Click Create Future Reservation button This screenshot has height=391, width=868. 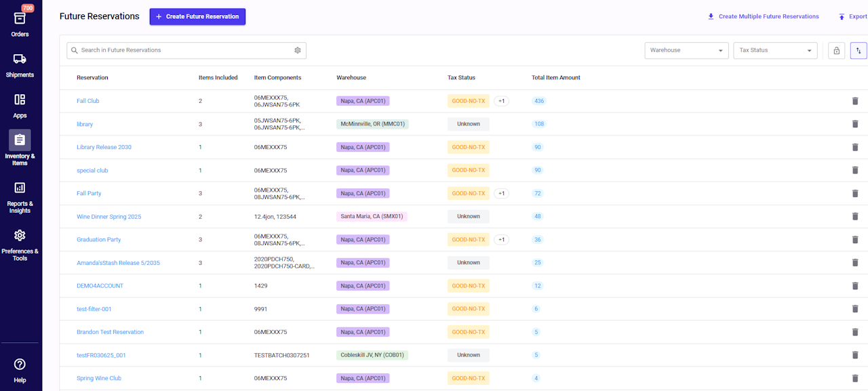pos(197,16)
